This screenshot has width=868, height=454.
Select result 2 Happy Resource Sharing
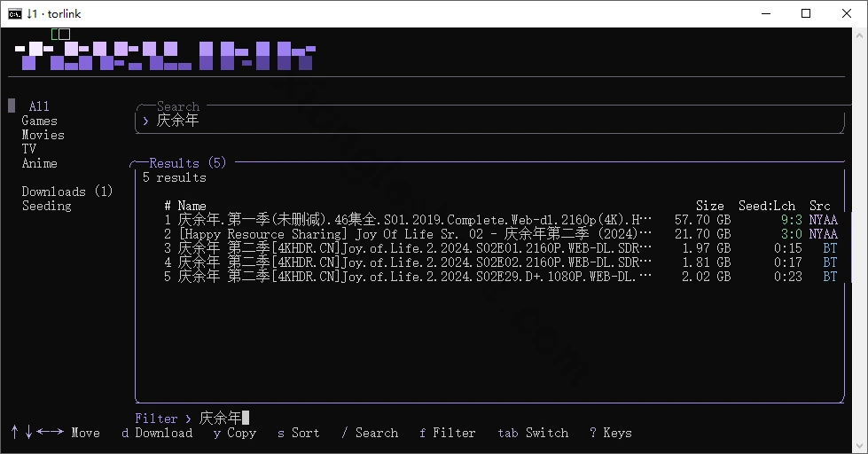tap(501, 233)
